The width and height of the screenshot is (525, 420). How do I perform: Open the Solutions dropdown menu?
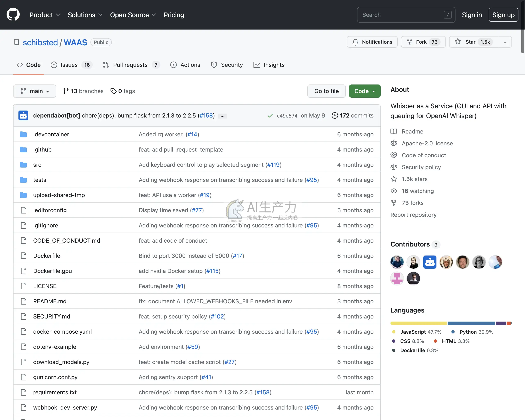85,15
